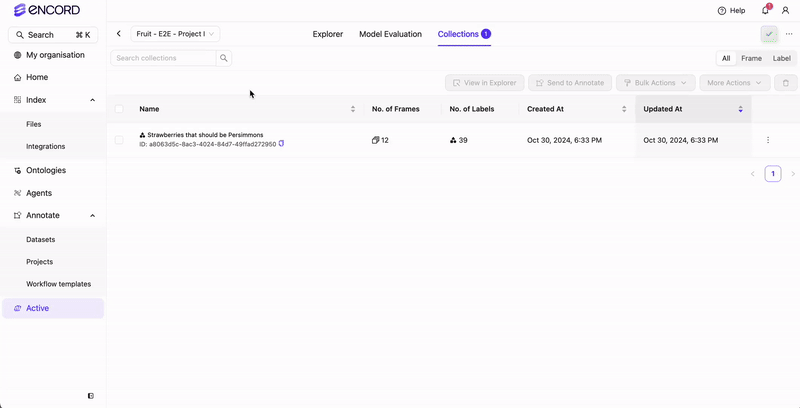The height and width of the screenshot is (408, 800).
Task: Click Send to Annotate button
Action: point(570,83)
